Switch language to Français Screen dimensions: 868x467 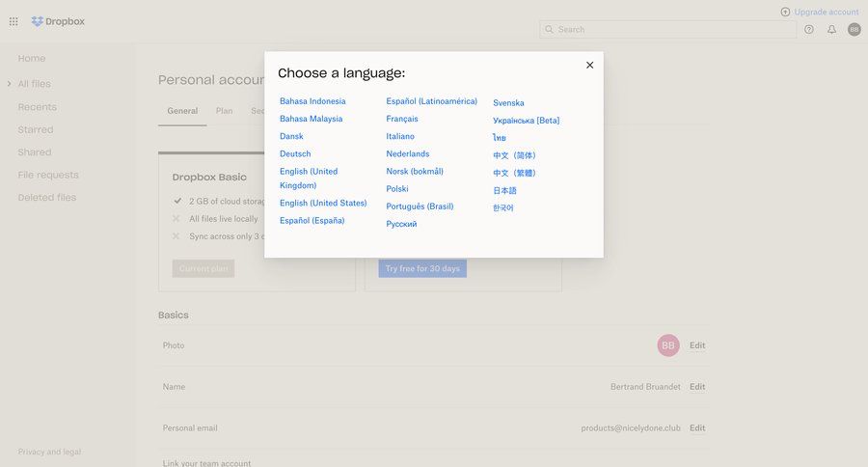point(402,119)
